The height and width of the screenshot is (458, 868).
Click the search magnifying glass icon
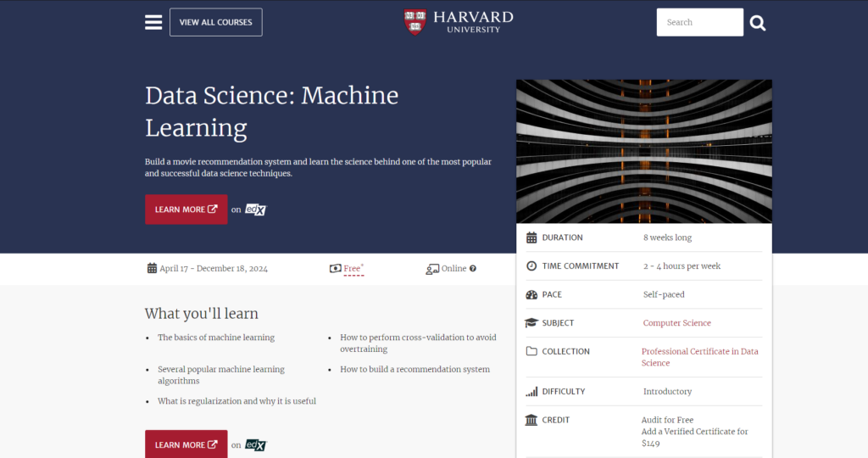coord(758,23)
